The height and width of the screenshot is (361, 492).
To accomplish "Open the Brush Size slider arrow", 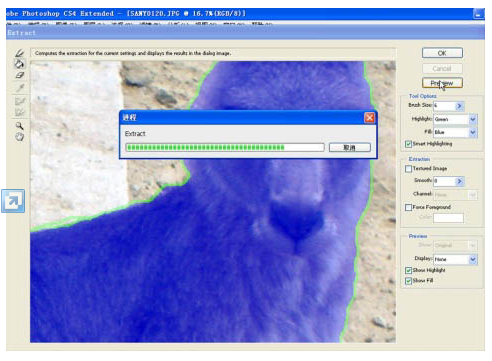I will point(459,106).
